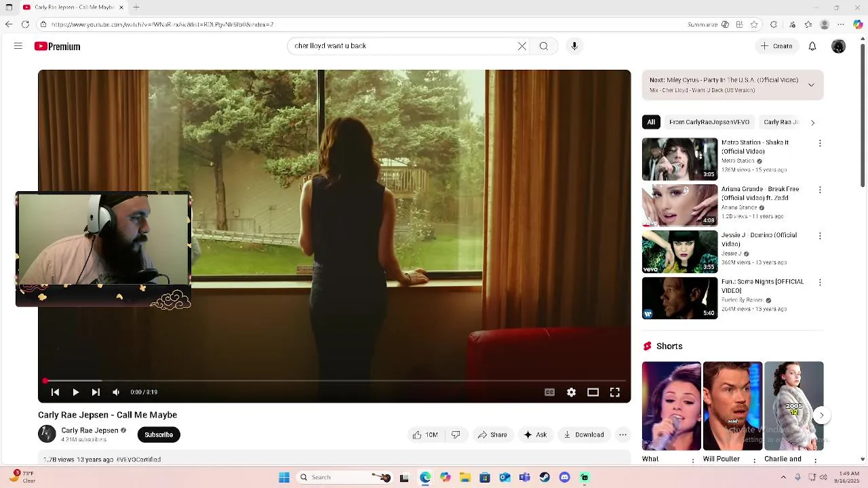868x488 pixels.
Task: Share this video
Action: [x=492, y=435]
